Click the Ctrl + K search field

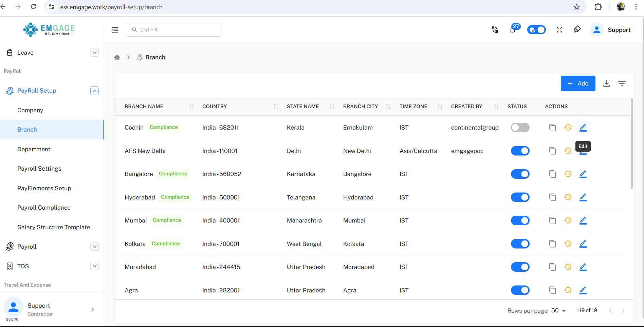[x=173, y=30]
